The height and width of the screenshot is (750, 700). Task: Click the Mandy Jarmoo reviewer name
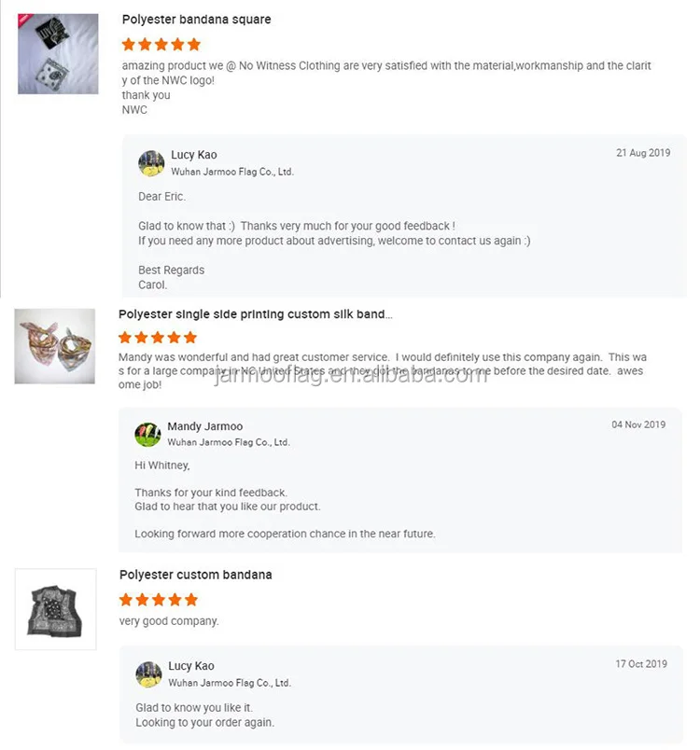coord(204,427)
